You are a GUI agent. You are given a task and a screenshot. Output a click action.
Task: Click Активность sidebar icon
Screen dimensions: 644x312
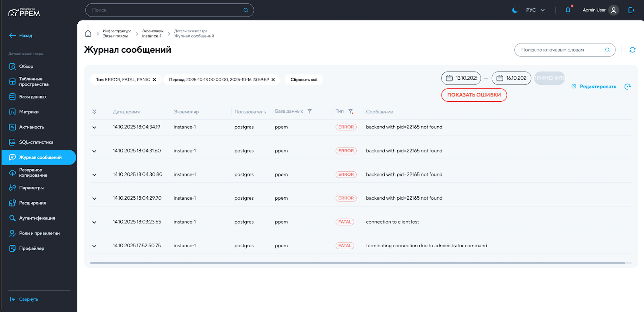12,127
